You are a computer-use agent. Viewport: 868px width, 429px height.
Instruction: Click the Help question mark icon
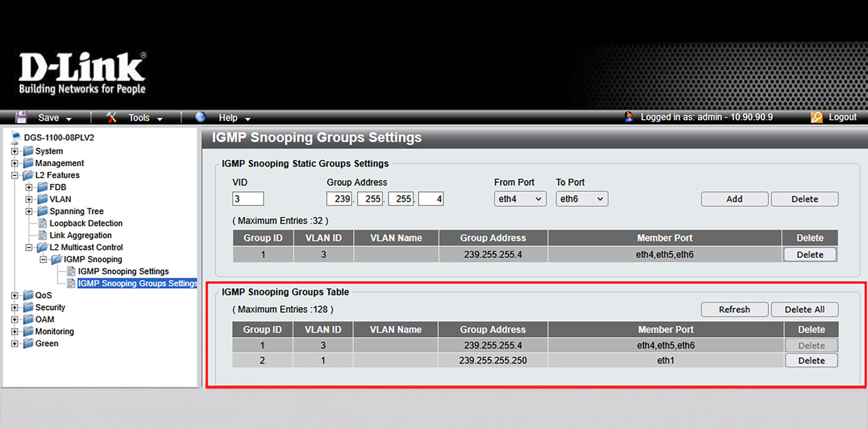200,117
